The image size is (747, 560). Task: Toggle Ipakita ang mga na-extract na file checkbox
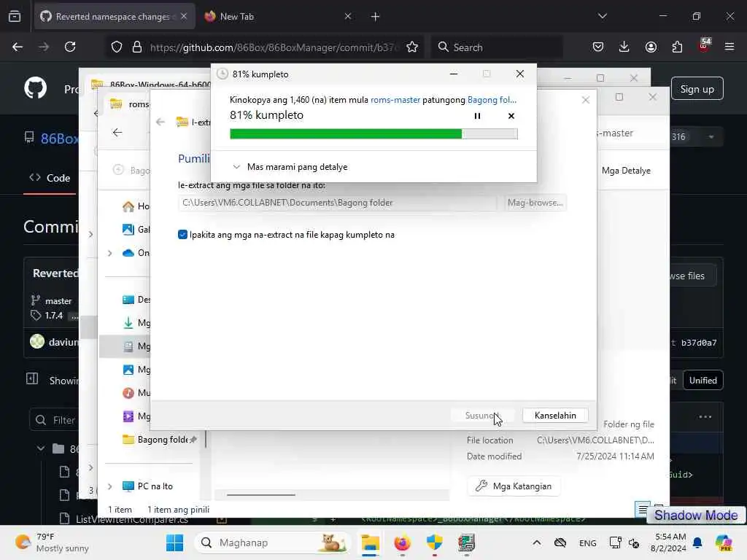[182, 235]
